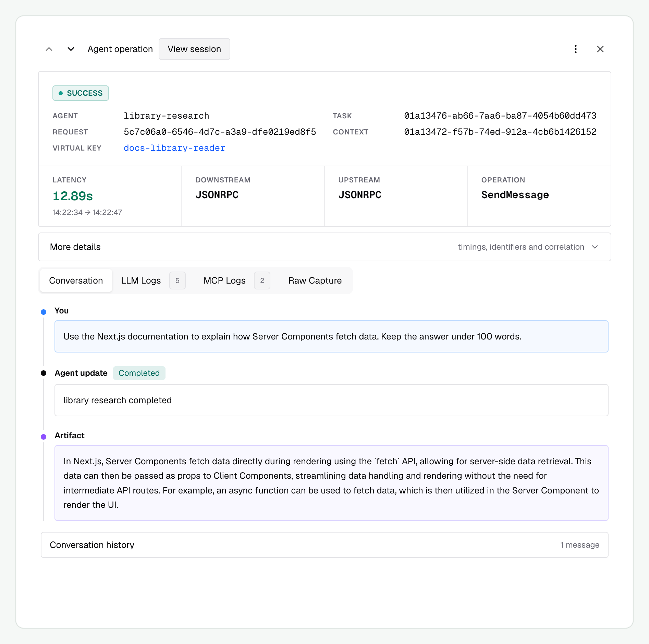The width and height of the screenshot is (649, 644).
Task: Open the Raw Capture tab
Action: pos(315,281)
